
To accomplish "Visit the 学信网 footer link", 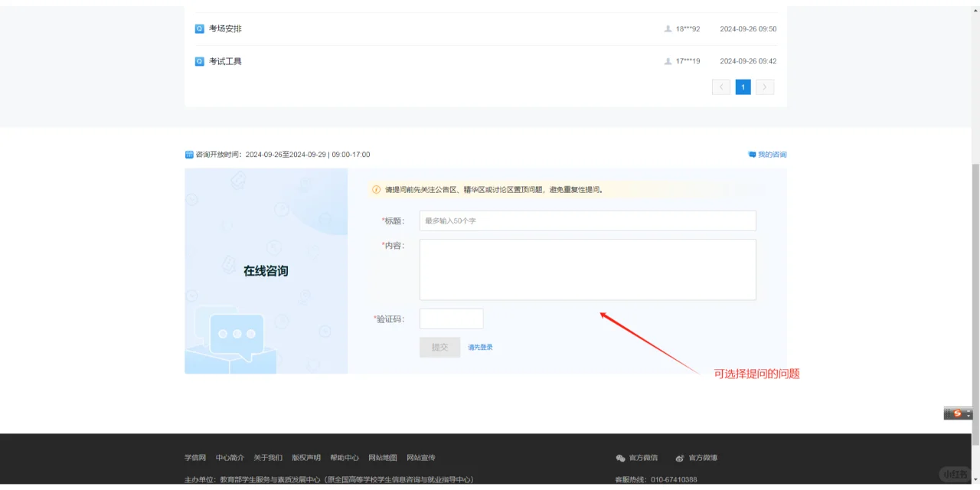I will 194,457.
